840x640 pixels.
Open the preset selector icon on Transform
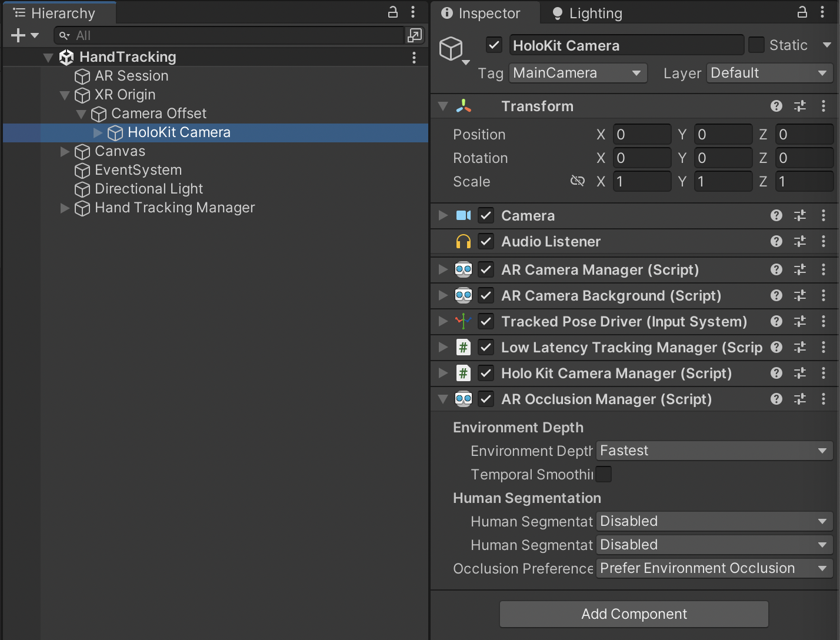799,106
